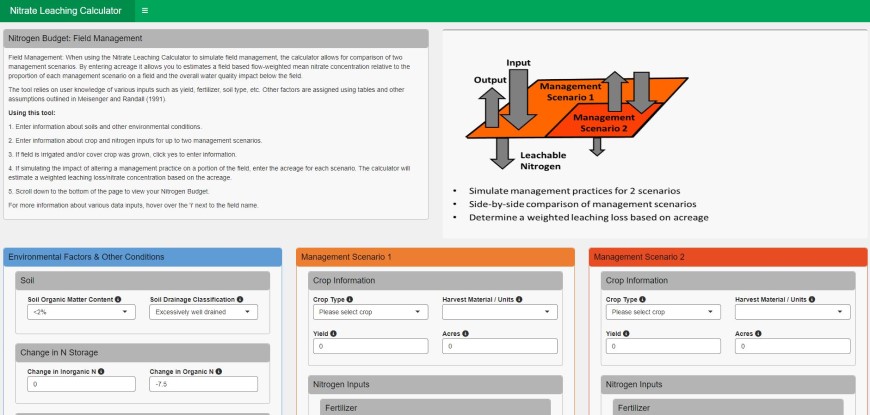Open Scenario 1 Crop Type dropdown
This screenshot has height=415, width=870.
[x=371, y=312]
